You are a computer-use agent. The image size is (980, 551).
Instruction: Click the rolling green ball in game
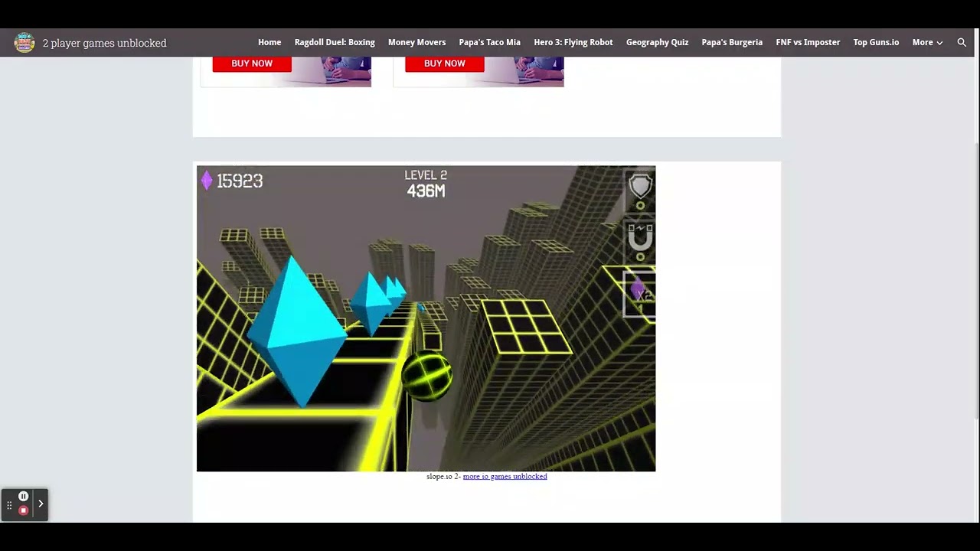coord(426,375)
